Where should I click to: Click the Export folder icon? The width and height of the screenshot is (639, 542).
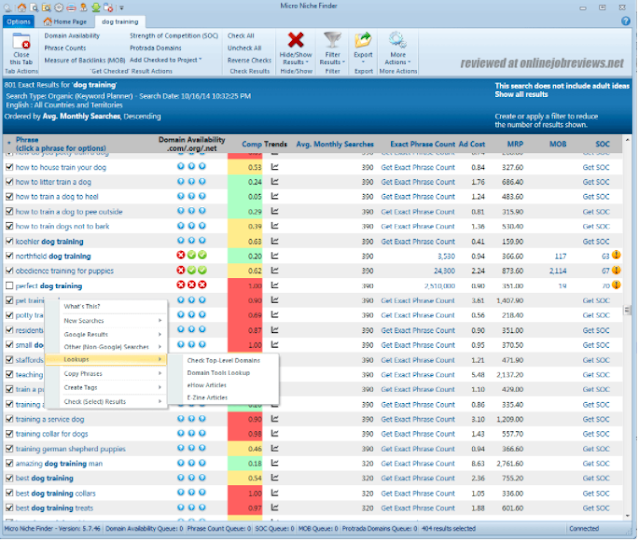tap(363, 40)
